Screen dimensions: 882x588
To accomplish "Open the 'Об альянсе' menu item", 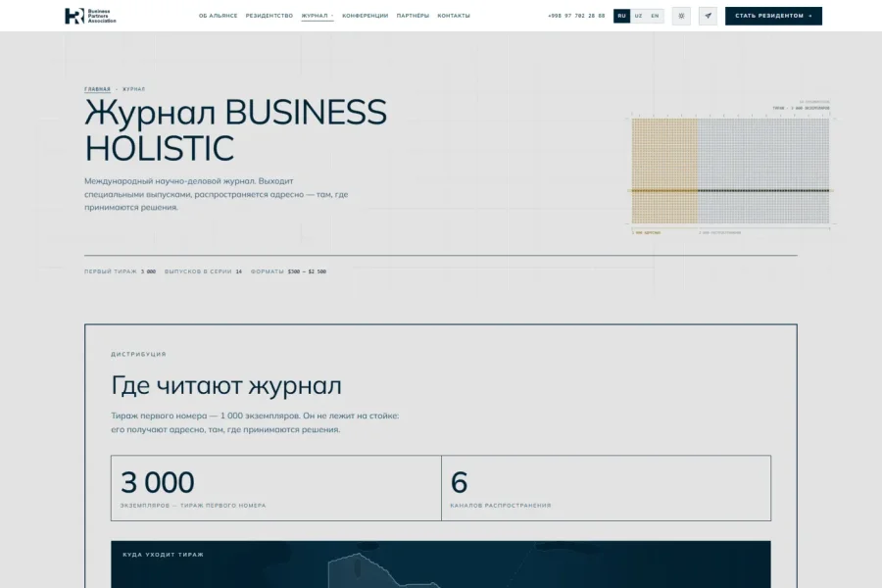I will (x=218, y=16).
